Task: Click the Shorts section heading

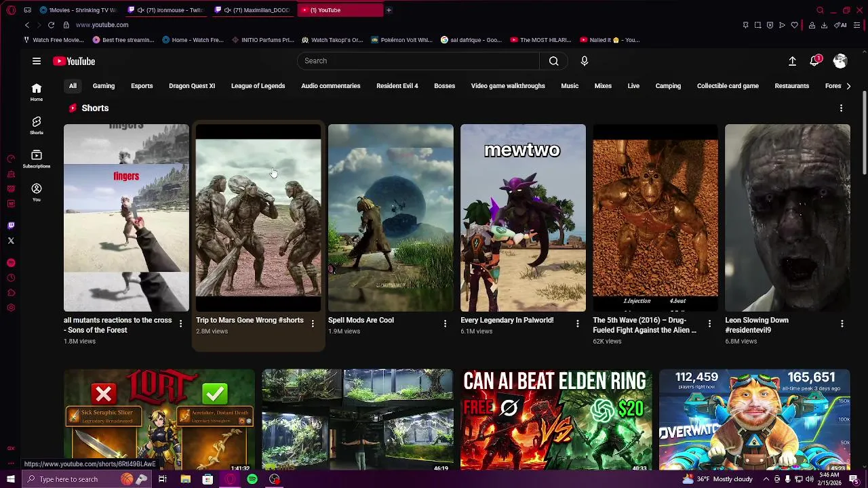Action: coord(95,108)
